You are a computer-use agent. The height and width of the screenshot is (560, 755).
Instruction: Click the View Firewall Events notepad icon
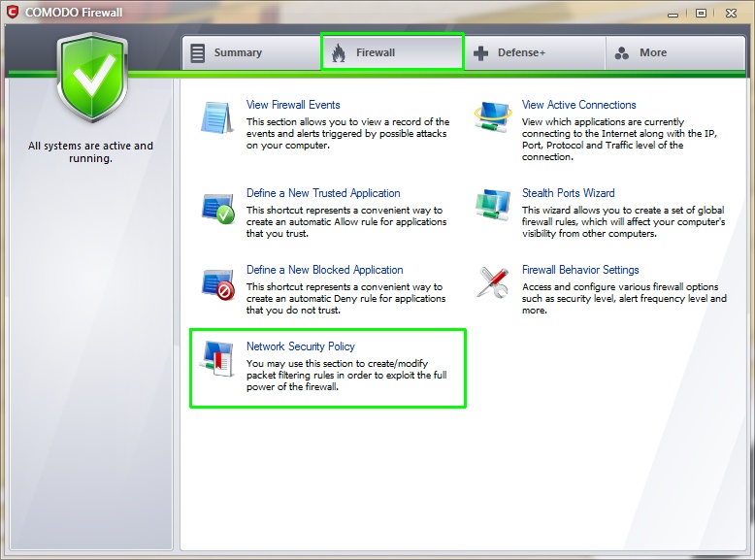click(x=216, y=117)
